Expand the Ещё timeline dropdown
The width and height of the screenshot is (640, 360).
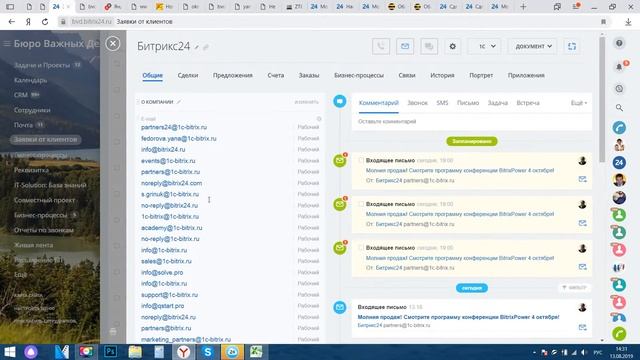[x=579, y=103]
